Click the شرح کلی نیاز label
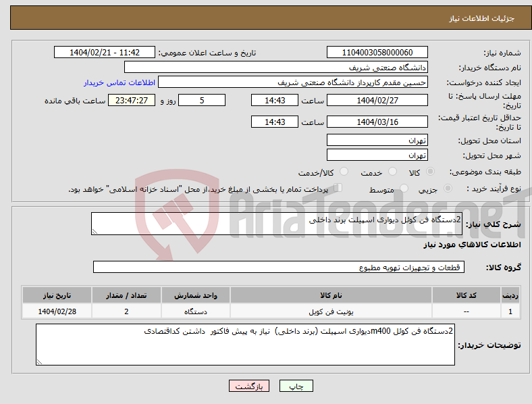The image size is (532, 404). click(x=494, y=224)
